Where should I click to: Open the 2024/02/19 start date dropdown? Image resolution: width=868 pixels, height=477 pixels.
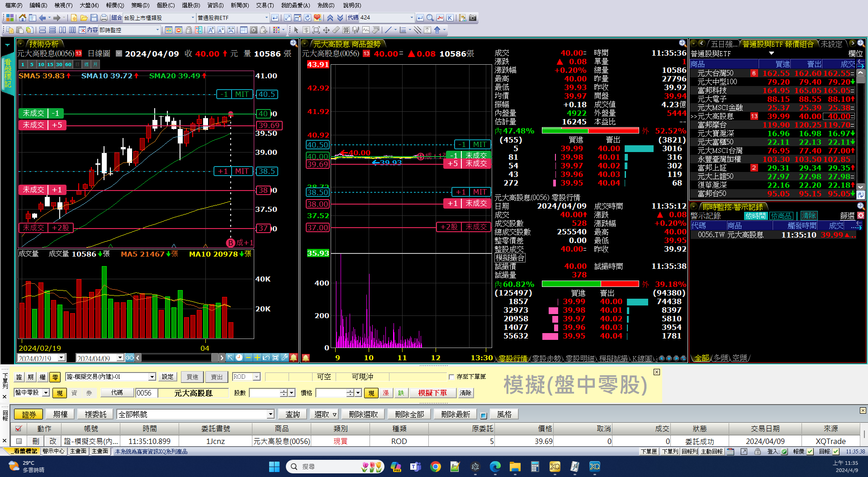tap(62, 358)
